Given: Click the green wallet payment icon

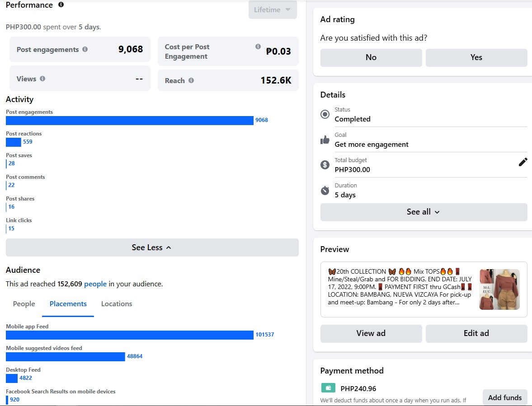Looking at the screenshot, I should pos(328,388).
